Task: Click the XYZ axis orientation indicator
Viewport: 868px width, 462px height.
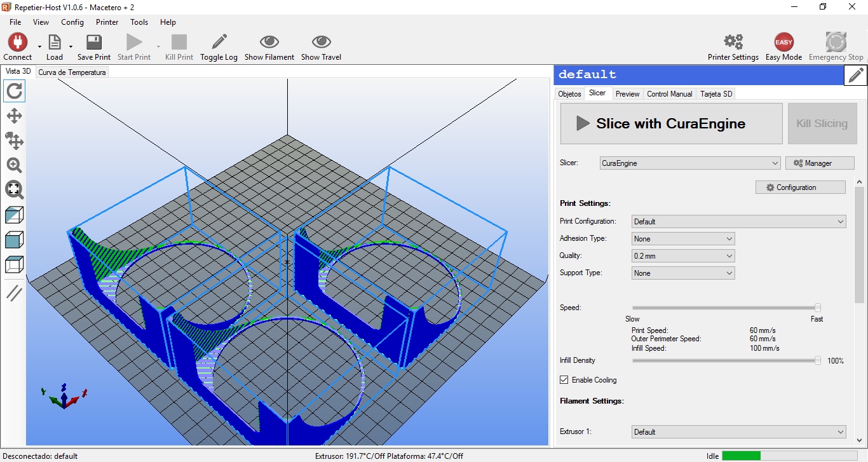Action: (64, 396)
